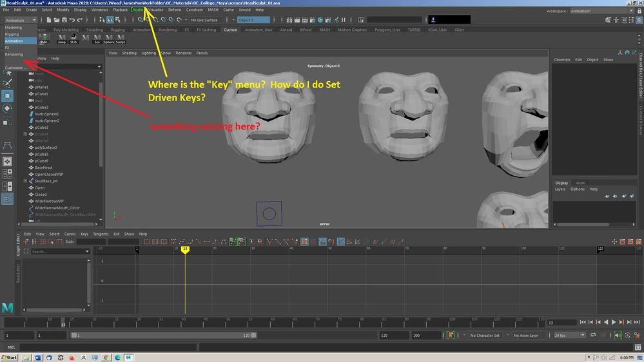Click the Graph Editor lattice deform keys icon
This screenshot has height=362, width=644.
click(x=43, y=242)
